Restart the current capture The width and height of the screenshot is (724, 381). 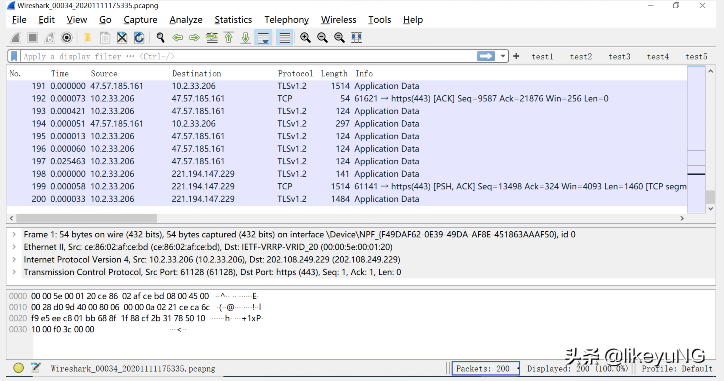pyautogui.click(x=49, y=38)
